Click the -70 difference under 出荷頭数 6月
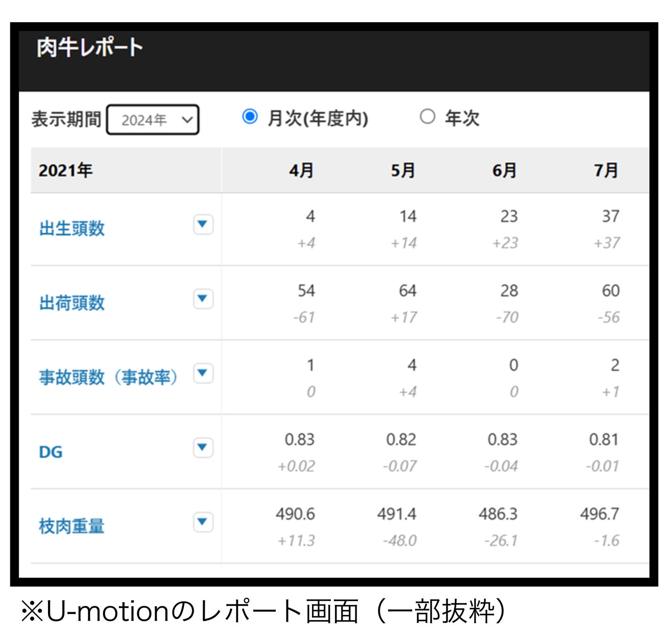The width and height of the screenshot is (672, 636). [x=507, y=318]
